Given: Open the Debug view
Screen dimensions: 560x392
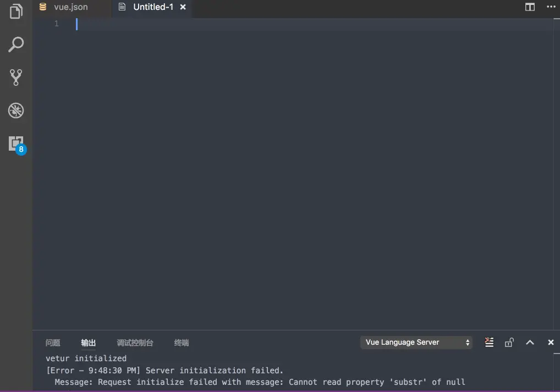Looking at the screenshot, I should click(16, 111).
